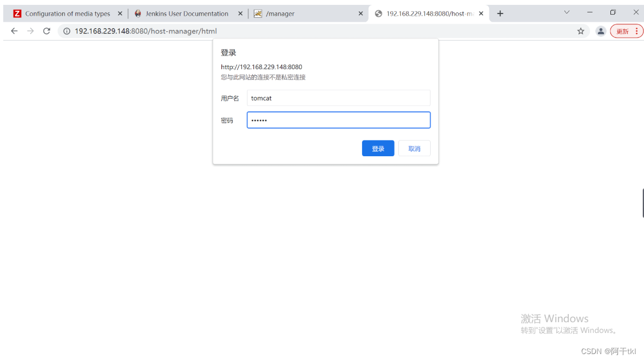Click the Tomcat favicon on /manager tab
This screenshot has height=360, width=644.
point(258,14)
